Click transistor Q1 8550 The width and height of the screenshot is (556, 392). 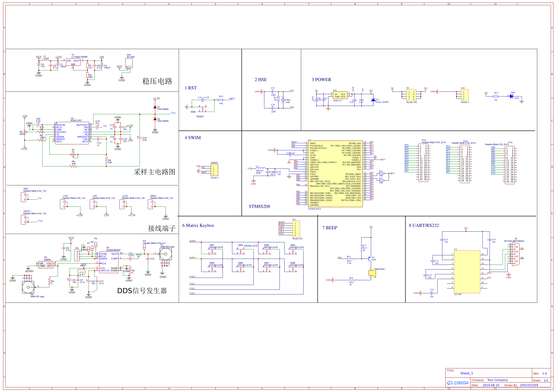point(369,259)
